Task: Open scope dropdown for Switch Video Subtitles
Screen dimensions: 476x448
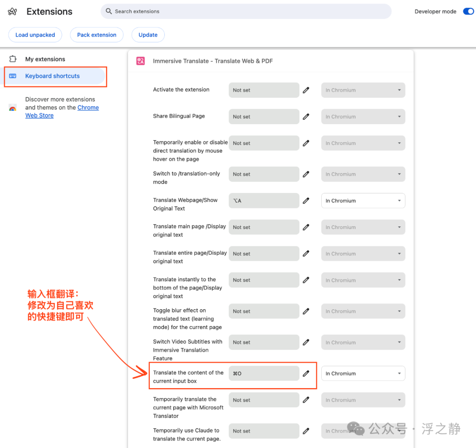Action: pos(363,342)
